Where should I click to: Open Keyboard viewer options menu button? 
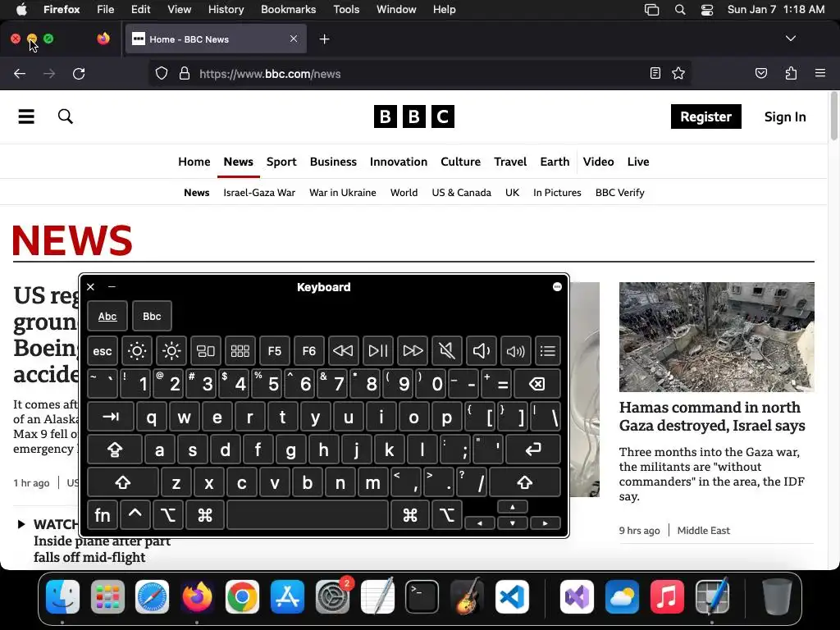point(557,286)
